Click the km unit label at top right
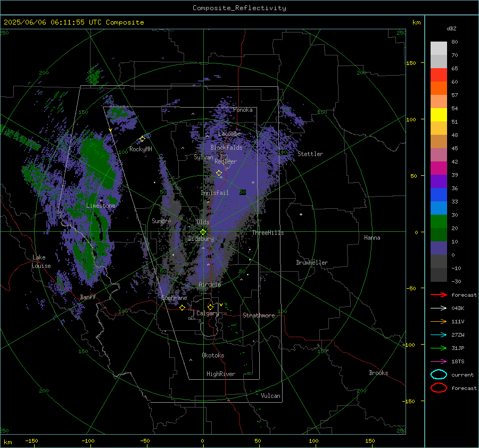The width and height of the screenshot is (479, 448). click(416, 22)
